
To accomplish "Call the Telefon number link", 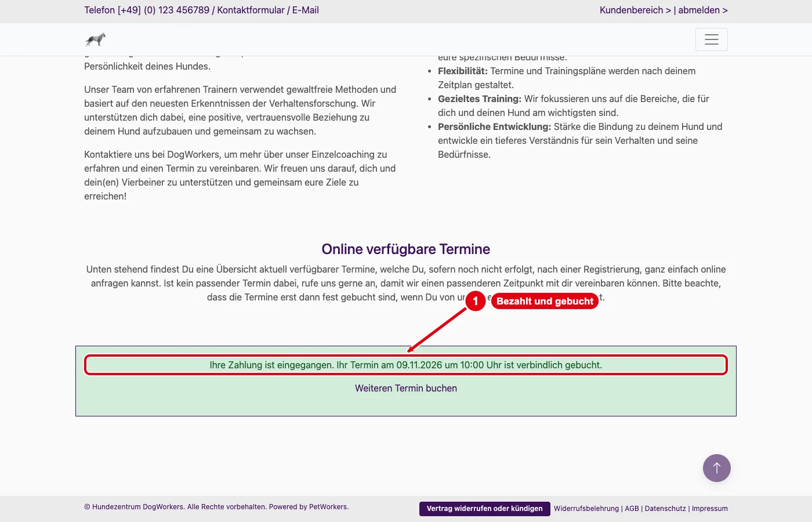I will (147, 10).
